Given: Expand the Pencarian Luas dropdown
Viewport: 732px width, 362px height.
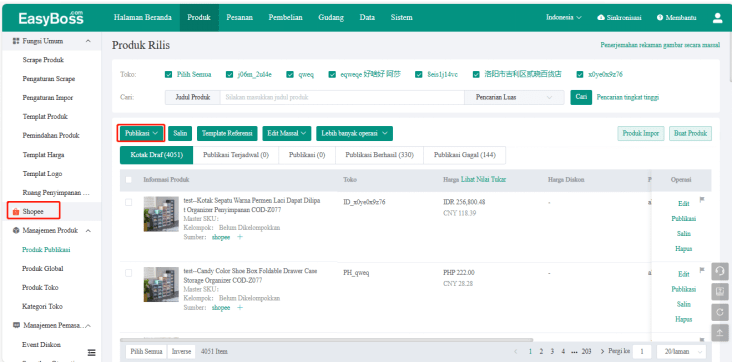Looking at the screenshot, I should (514, 98).
